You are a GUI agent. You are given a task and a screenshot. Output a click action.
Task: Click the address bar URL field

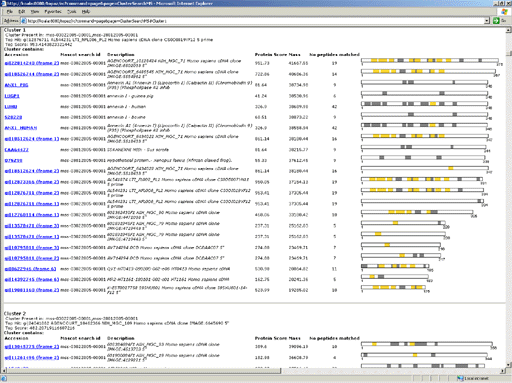pos(255,21)
